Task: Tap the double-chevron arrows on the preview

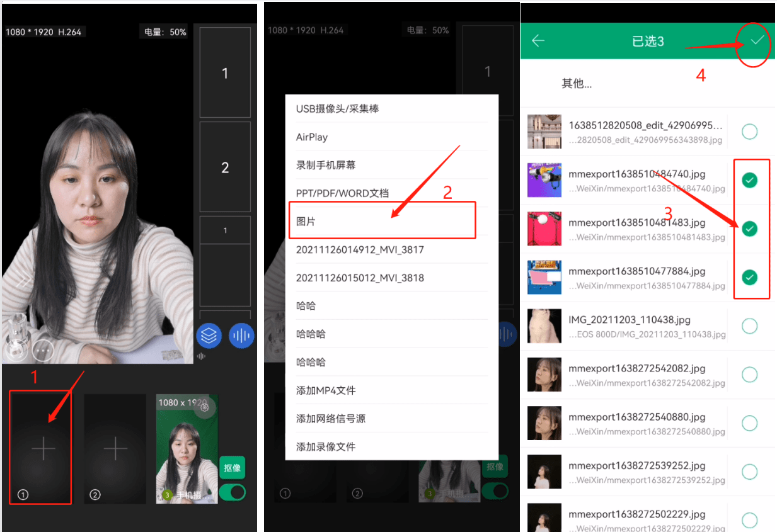Action: pos(23,281)
